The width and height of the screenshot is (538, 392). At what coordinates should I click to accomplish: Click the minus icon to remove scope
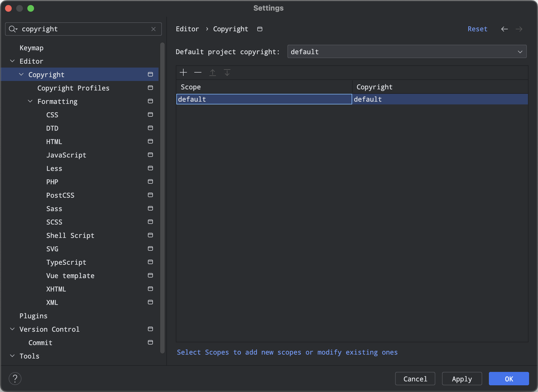198,73
